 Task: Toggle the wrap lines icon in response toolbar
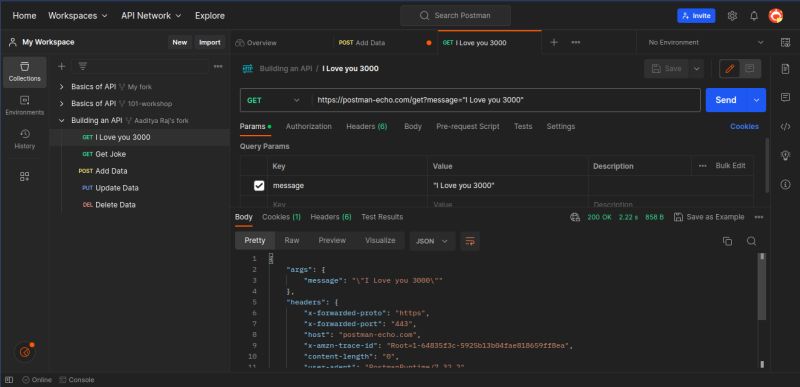(470, 241)
